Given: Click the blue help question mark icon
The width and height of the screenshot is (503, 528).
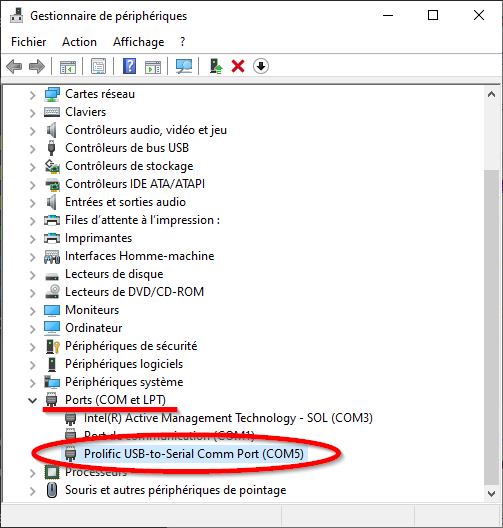Looking at the screenshot, I should point(129,66).
